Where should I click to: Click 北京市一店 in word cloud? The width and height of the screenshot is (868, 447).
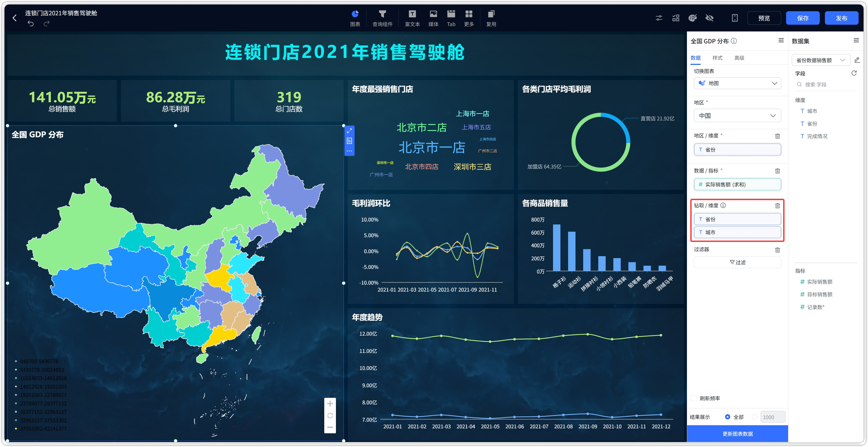coord(432,148)
